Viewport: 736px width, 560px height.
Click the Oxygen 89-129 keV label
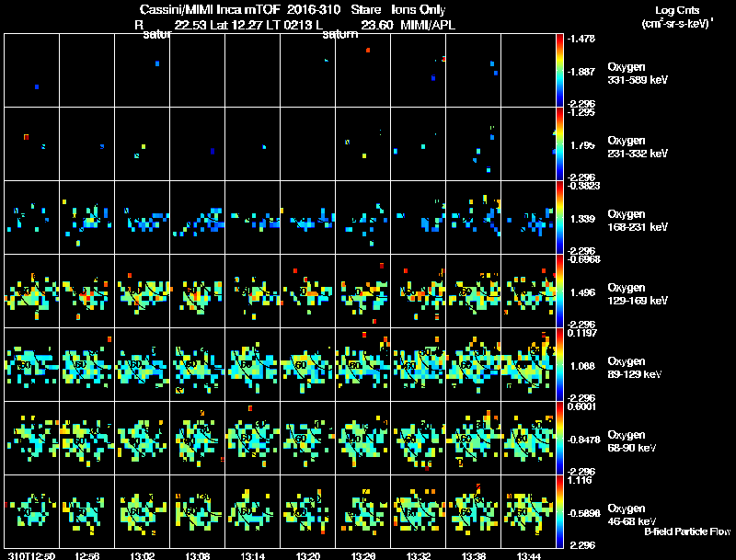[635, 368]
